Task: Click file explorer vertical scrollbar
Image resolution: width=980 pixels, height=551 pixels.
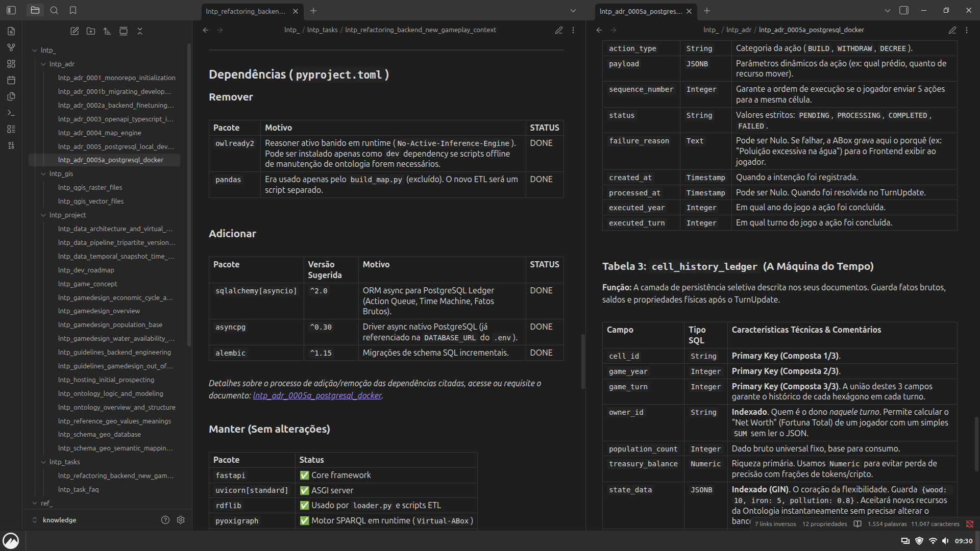Action: pos(189,194)
